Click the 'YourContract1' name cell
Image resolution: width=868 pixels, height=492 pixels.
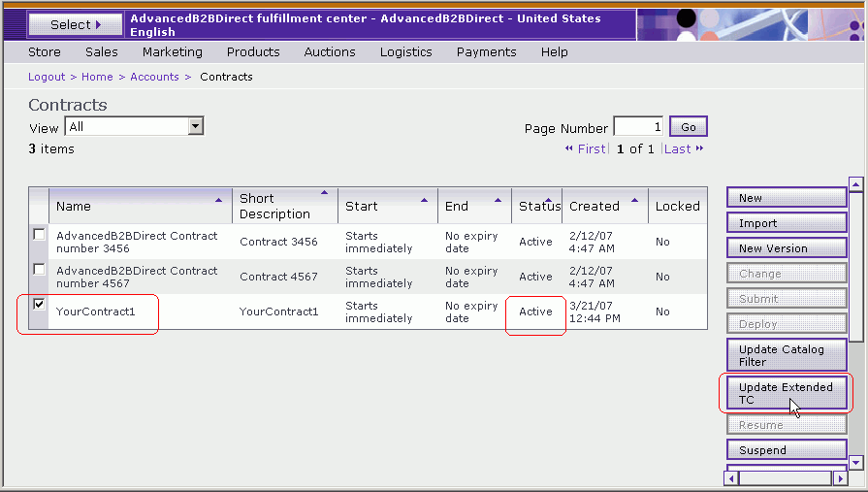[x=95, y=312]
